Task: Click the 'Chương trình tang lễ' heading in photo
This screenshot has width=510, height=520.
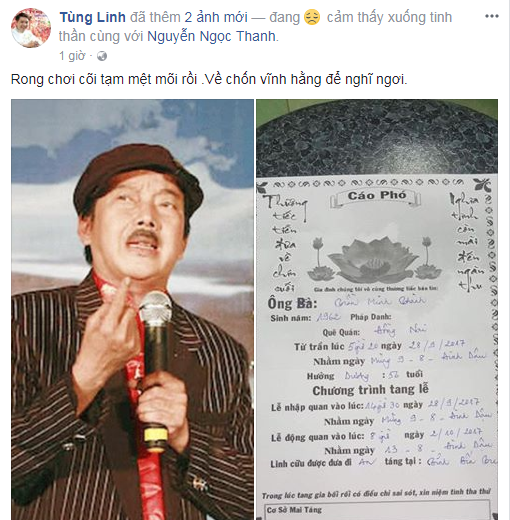Action: click(370, 390)
